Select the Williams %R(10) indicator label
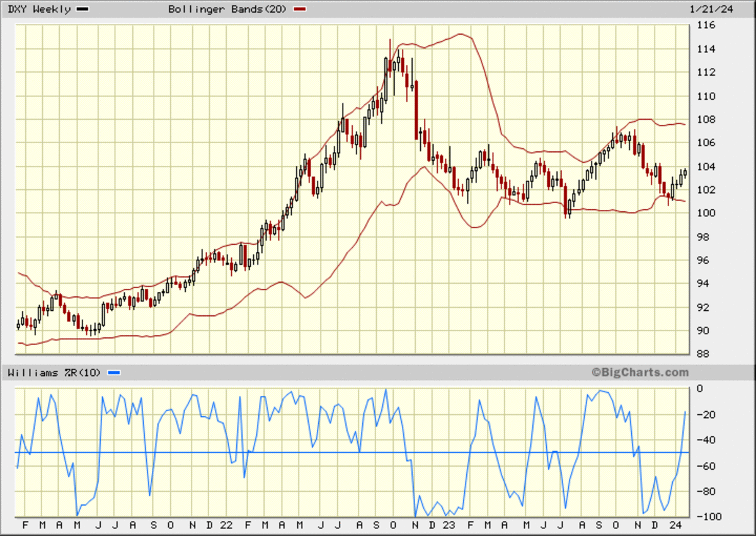 point(54,373)
